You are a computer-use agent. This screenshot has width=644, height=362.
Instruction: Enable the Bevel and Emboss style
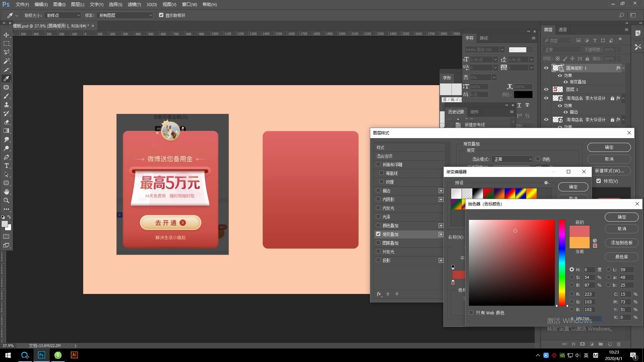378,164
